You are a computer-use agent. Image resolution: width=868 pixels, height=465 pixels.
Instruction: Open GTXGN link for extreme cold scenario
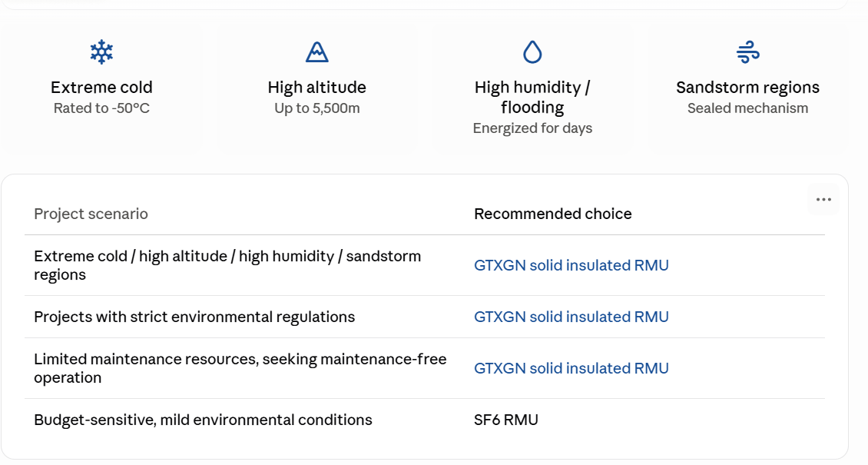571,265
